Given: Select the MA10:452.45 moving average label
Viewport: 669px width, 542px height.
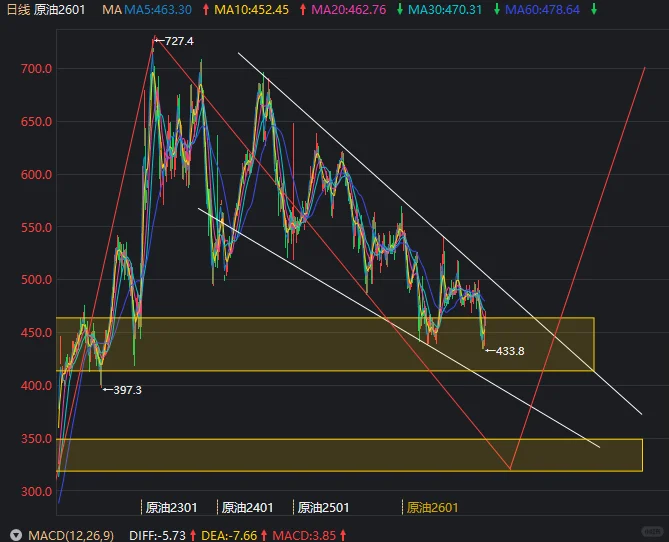Looking at the screenshot, I should pos(251,9).
